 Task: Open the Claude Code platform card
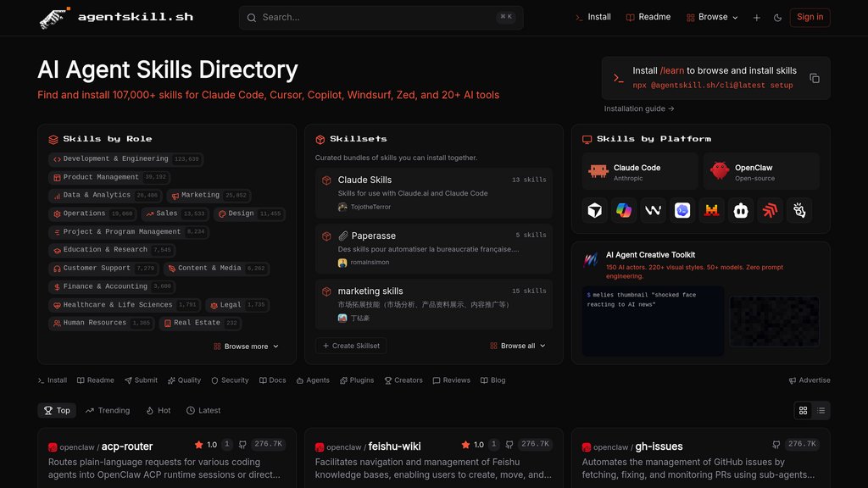point(640,172)
